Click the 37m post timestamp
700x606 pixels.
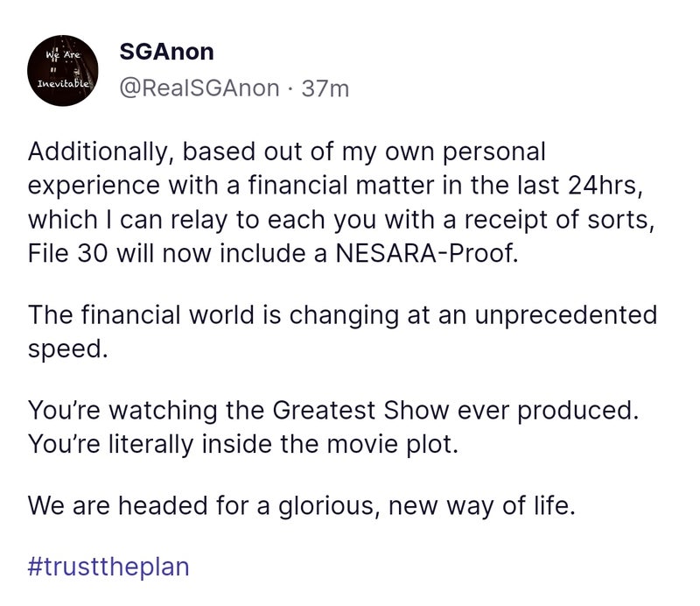[x=325, y=88]
